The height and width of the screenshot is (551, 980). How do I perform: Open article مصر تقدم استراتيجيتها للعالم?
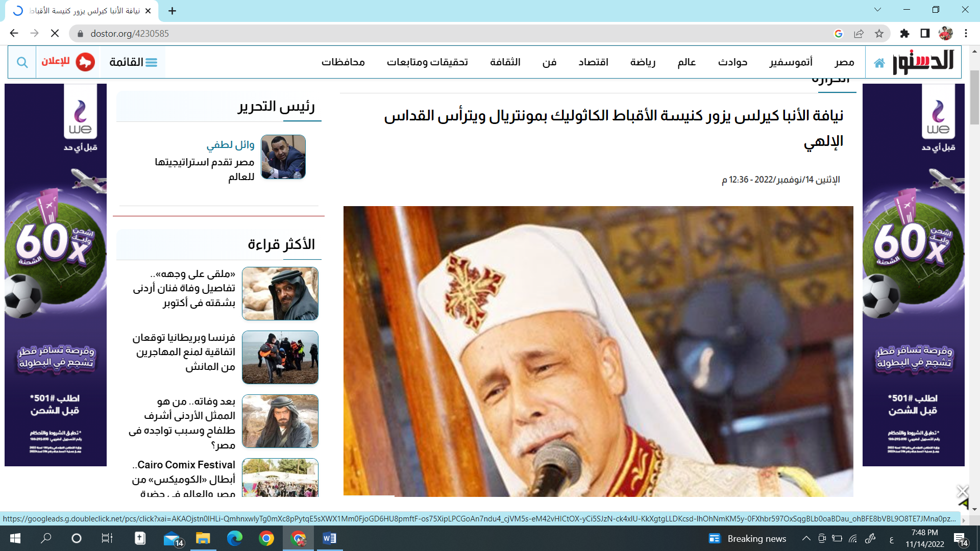205,169
